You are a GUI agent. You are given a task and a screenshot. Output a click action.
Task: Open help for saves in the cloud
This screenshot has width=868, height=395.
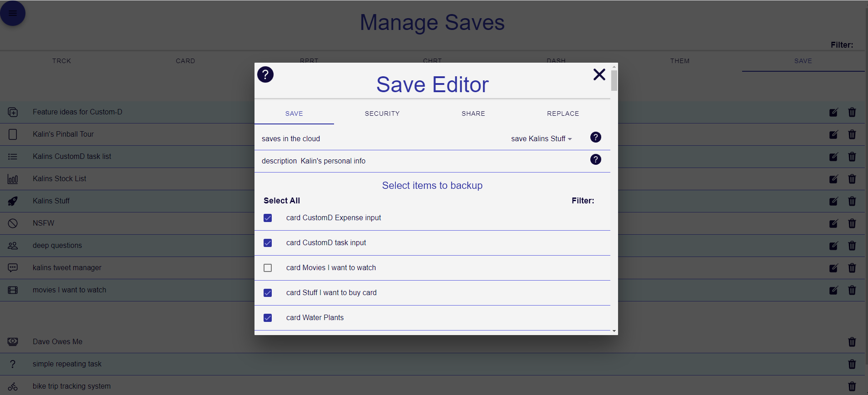(596, 137)
